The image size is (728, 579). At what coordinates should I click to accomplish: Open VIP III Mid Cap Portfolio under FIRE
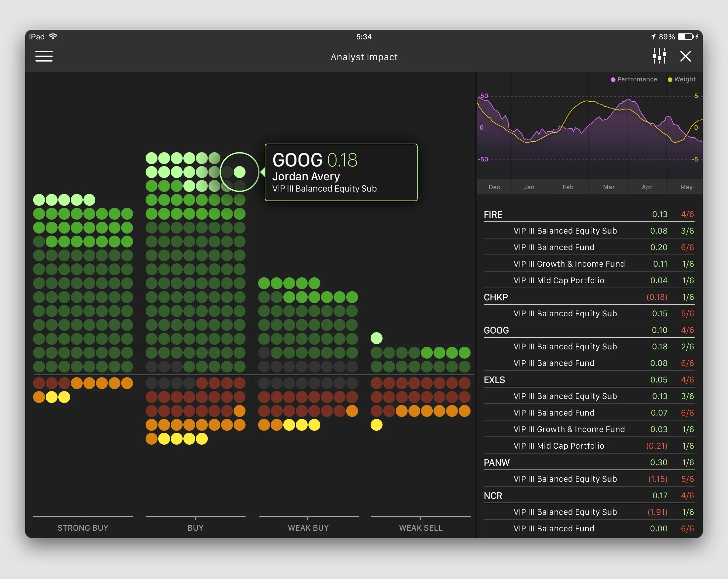(559, 280)
